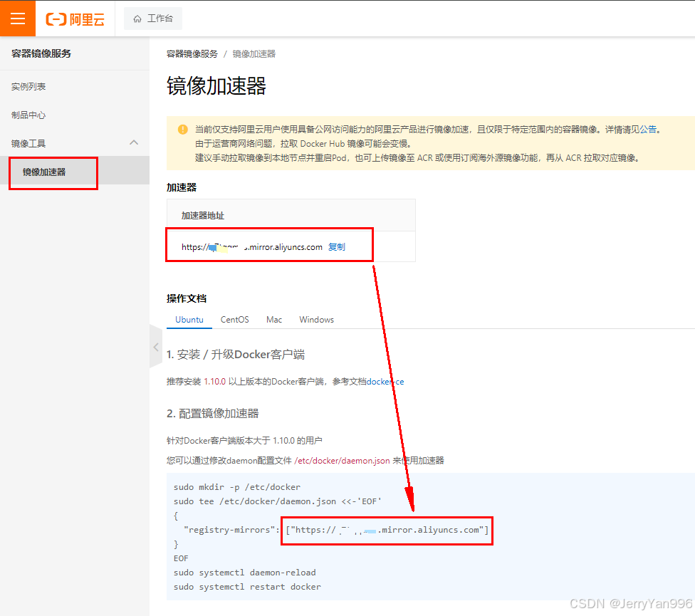Click the 'sudo systemctl restart docker' line
Viewport: 695px width, 616px height.
click(x=247, y=587)
